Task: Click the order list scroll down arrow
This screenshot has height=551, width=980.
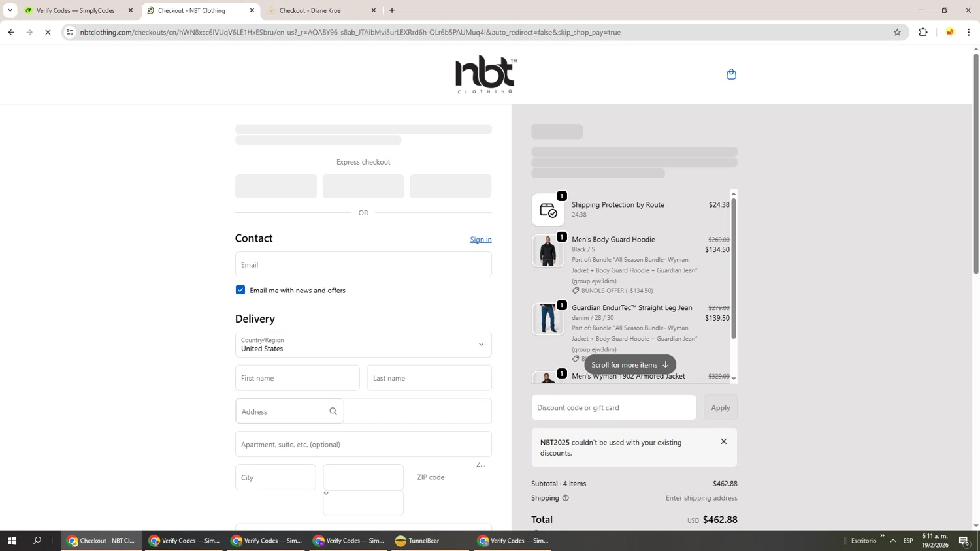Action: [x=734, y=379]
